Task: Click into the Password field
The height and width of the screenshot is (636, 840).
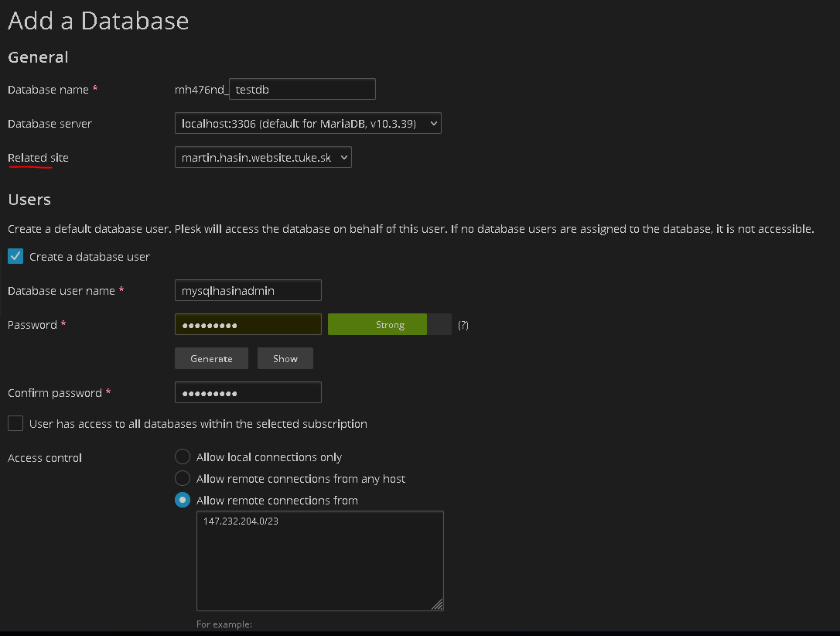Action: (248, 324)
